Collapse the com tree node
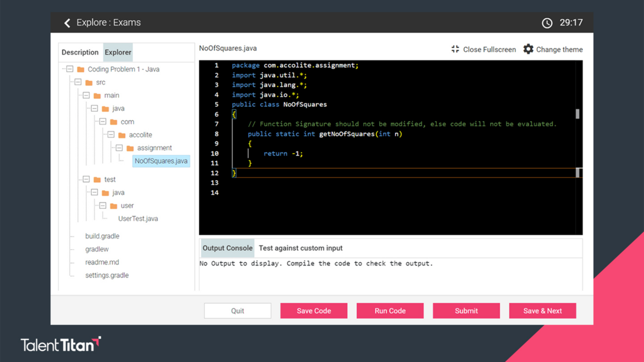The image size is (644, 362). (x=103, y=121)
